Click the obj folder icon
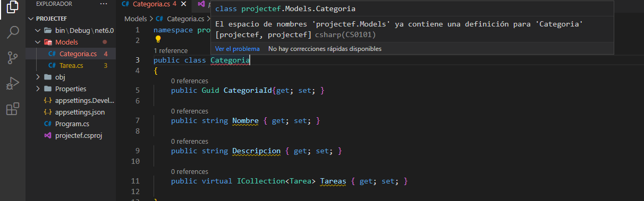Image resolution: width=644 pixels, height=201 pixels. [x=48, y=77]
